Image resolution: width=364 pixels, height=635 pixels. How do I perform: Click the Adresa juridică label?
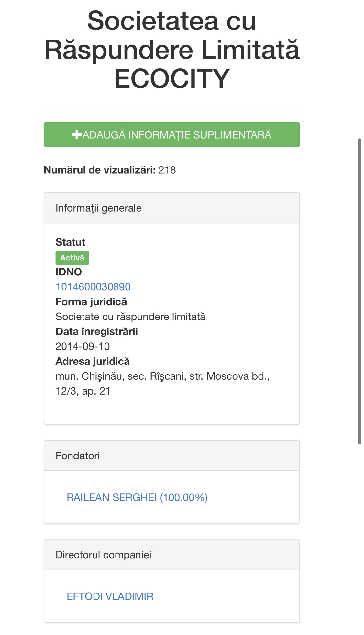93,361
